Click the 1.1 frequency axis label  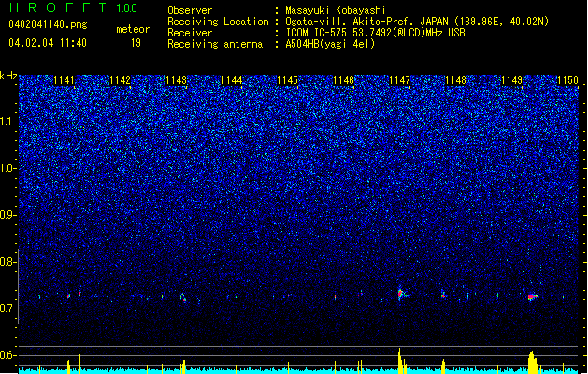(8, 122)
